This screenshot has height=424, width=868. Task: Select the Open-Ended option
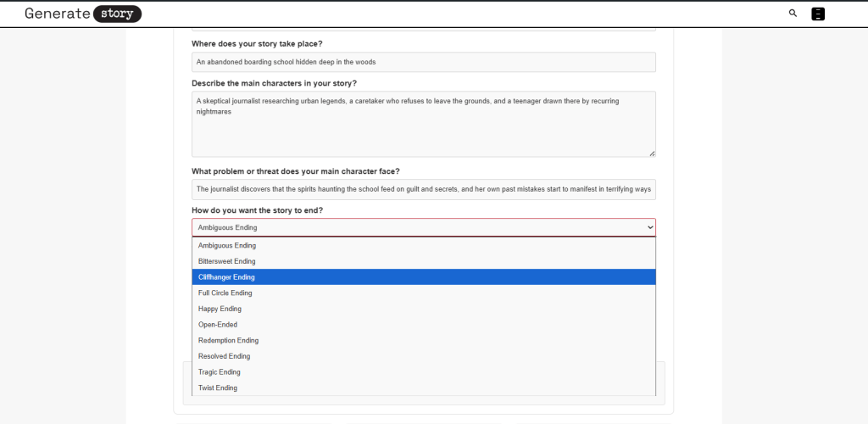[218, 325]
